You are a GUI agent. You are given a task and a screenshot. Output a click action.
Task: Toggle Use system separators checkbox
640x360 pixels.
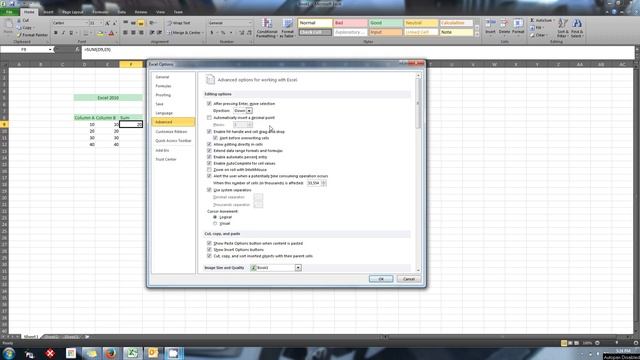pos(209,190)
